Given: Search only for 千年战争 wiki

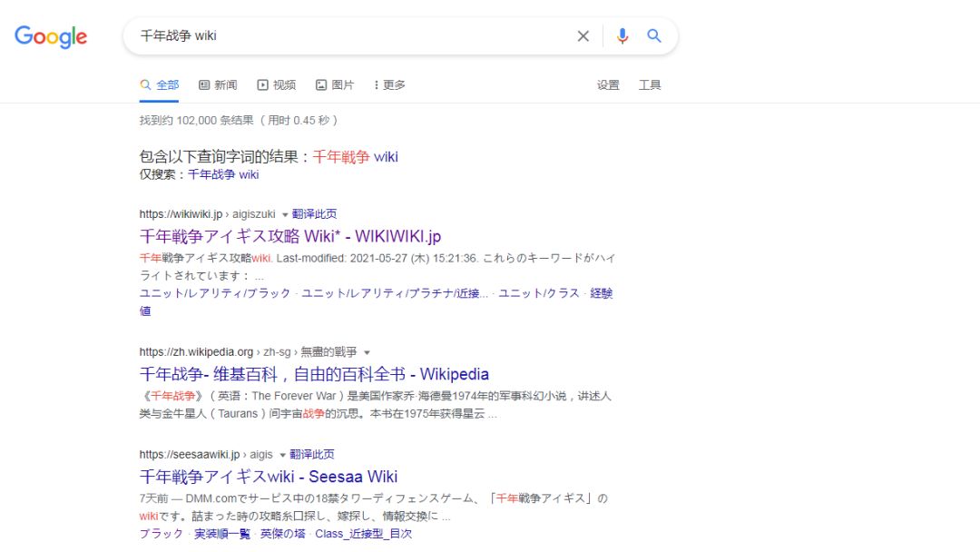Looking at the screenshot, I should (223, 174).
